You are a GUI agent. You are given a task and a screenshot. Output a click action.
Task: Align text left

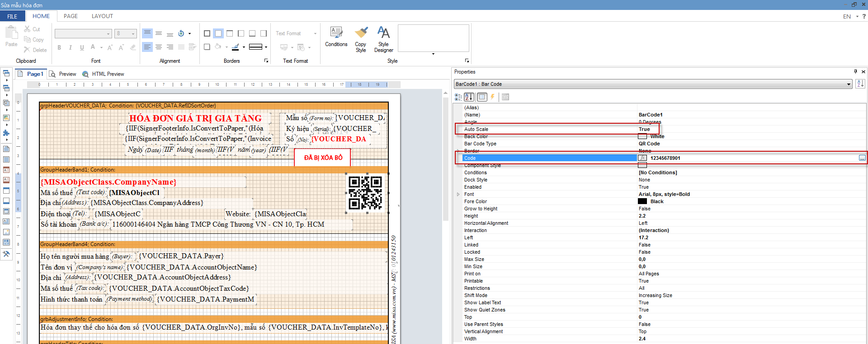coord(147,47)
